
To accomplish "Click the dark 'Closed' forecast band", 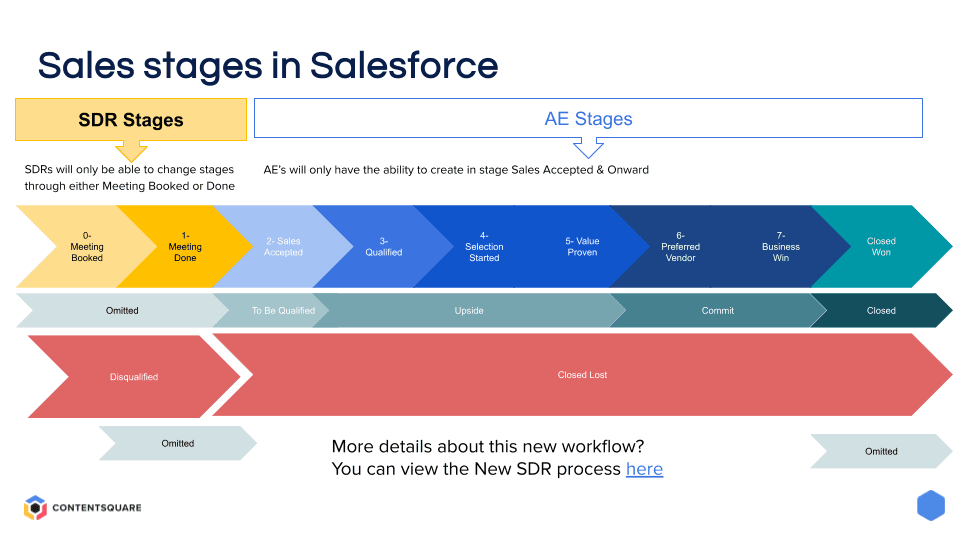I will tap(881, 310).
